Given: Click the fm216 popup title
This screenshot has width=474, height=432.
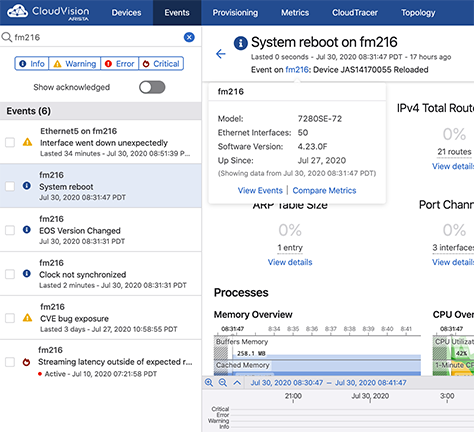Looking at the screenshot, I should pos(231,92).
